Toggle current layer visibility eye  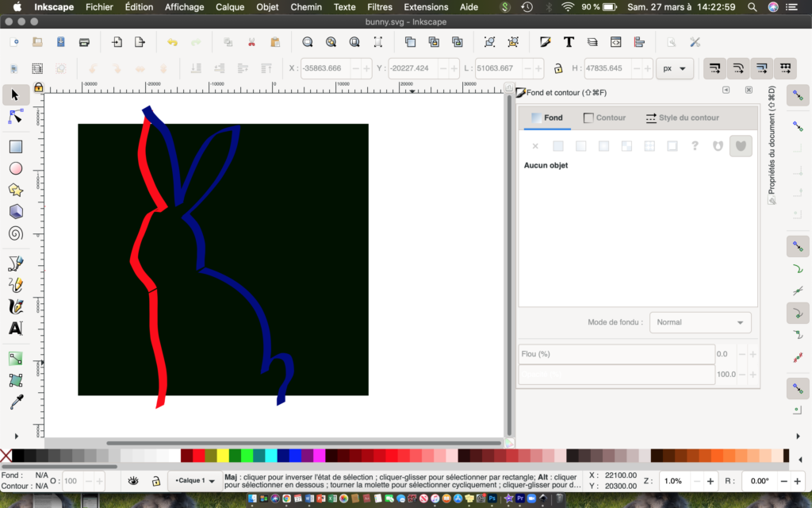coord(134,481)
